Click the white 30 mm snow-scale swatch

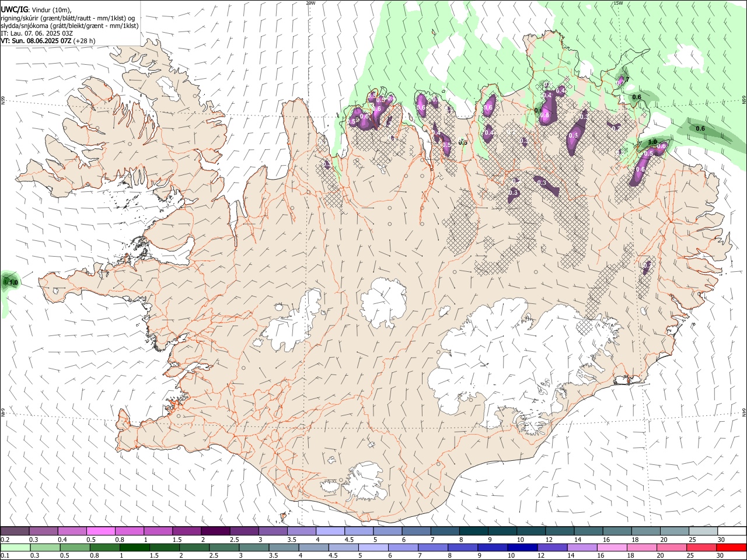[732, 531]
